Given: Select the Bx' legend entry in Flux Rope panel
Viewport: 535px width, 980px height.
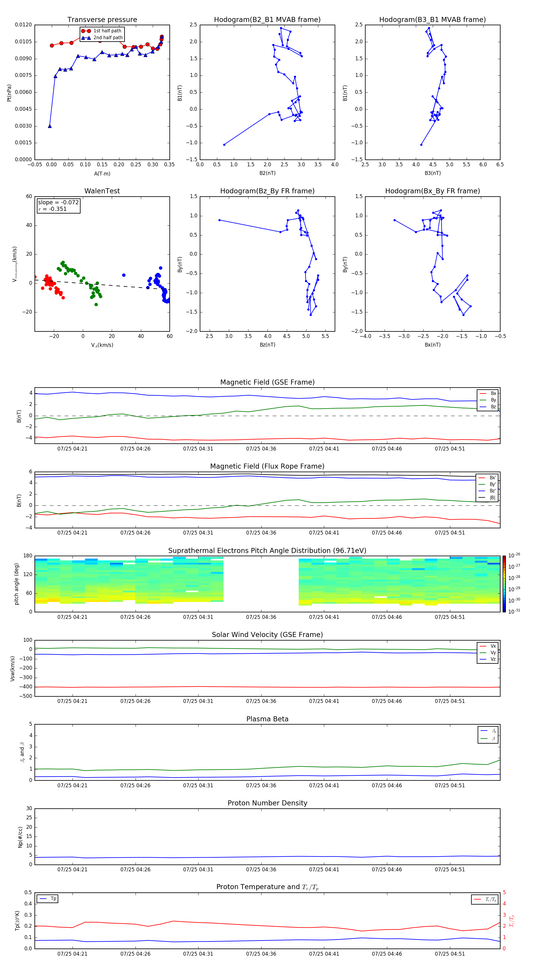Looking at the screenshot, I should [487, 478].
